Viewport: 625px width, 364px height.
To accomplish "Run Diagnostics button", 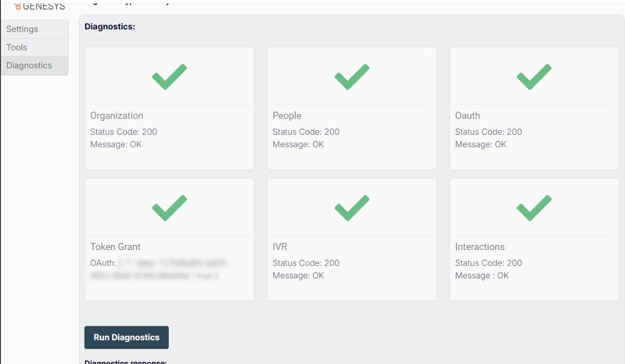I will pyautogui.click(x=127, y=338).
